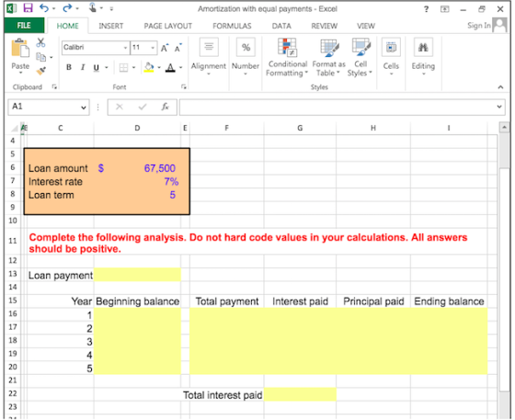515x420 pixels.
Task: Expand the formula bar
Action: (498, 107)
